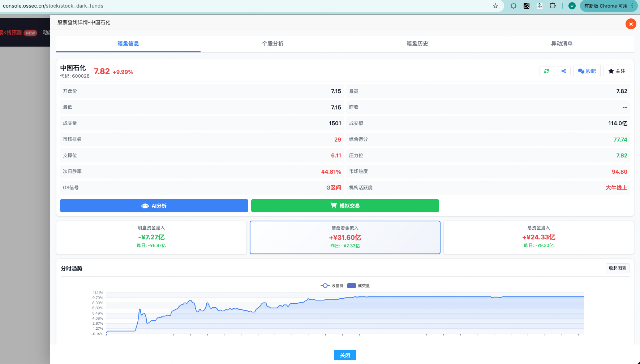Screen dimensions: 640x364
Task: Click the GS信号 value G区间
Action: click(334, 188)
